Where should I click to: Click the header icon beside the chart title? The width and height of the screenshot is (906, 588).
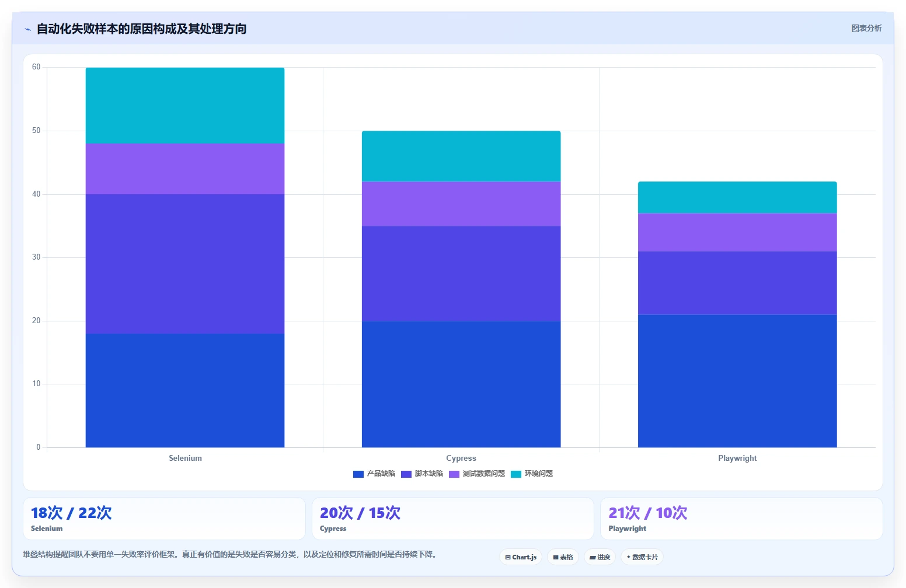click(27, 29)
